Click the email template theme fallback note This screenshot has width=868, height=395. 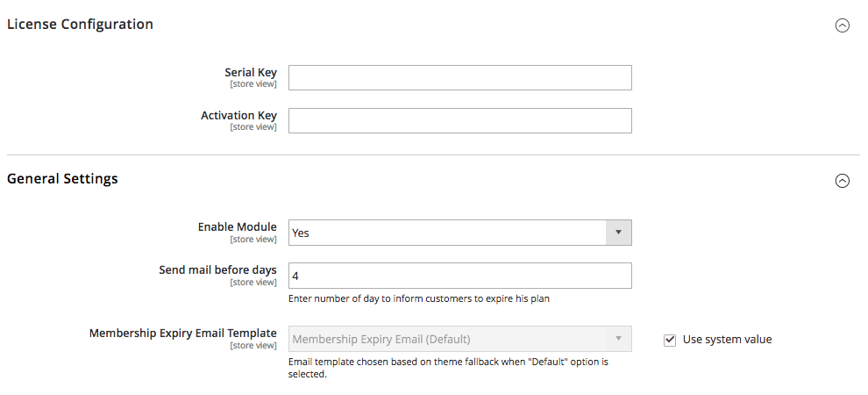pyautogui.click(x=448, y=368)
